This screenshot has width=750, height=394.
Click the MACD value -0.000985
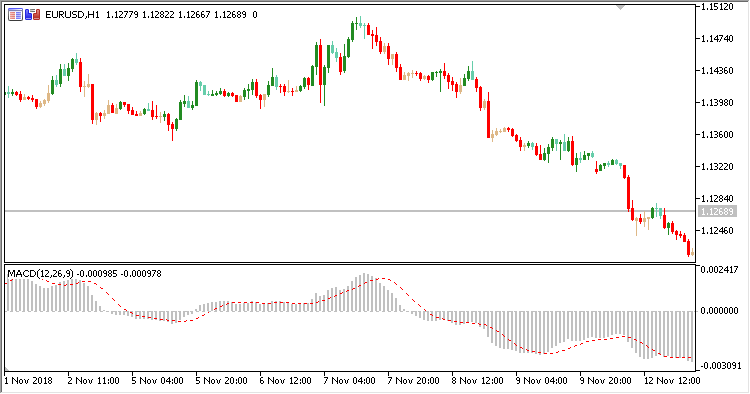[x=97, y=274]
